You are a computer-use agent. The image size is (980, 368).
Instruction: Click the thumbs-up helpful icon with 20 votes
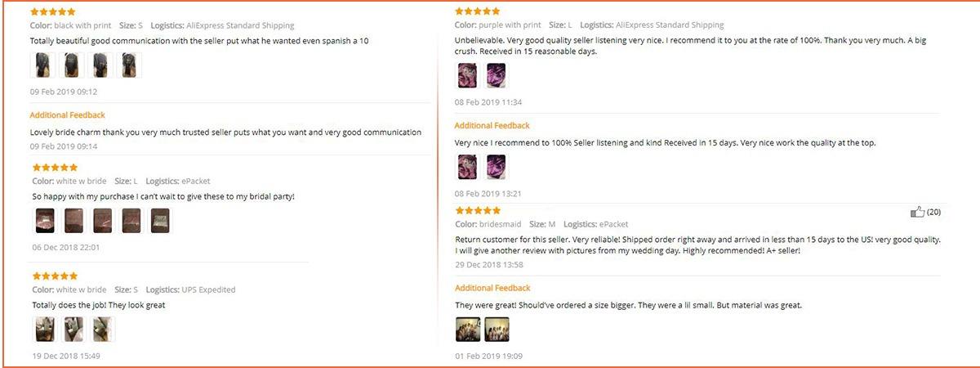(x=917, y=212)
